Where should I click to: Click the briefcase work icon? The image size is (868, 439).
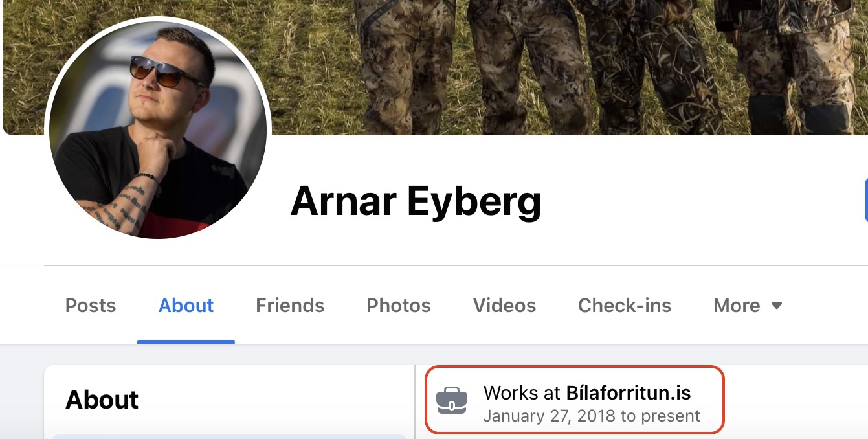click(451, 400)
